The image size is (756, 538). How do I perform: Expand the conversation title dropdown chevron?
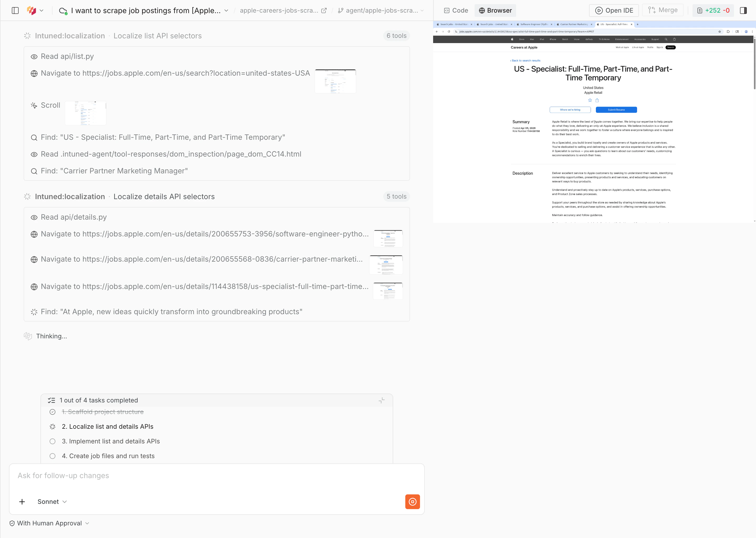click(226, 11)
